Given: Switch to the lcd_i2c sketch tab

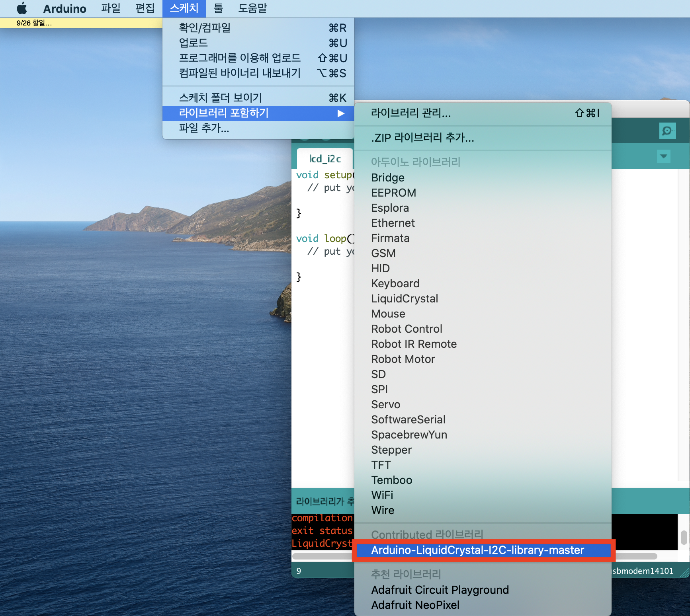Looking at the screenshot, I should click(x=325, y=159).
